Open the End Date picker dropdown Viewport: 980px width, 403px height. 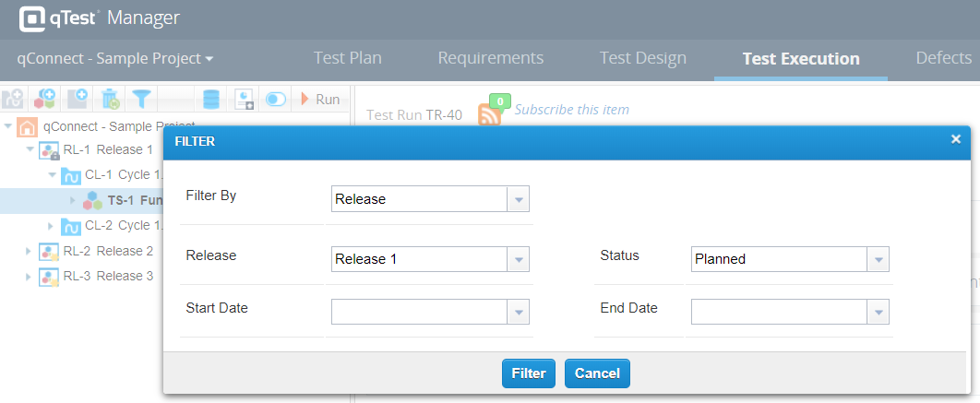pyautogui.click(x=878, y=314)
